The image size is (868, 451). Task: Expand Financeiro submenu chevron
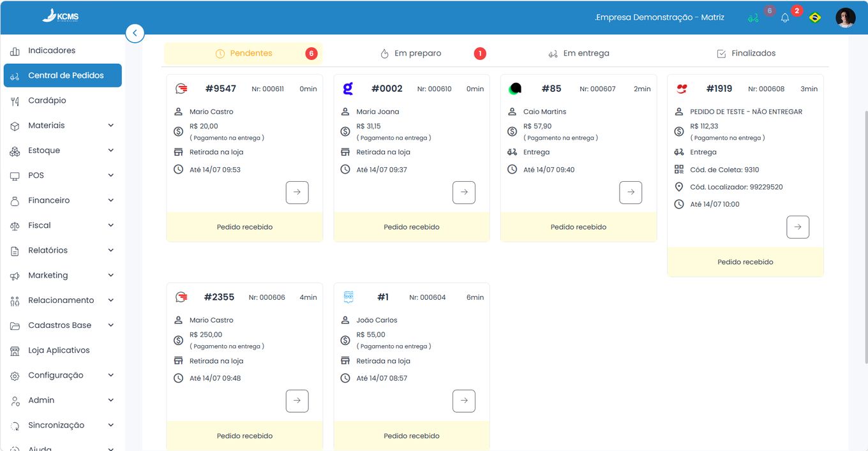[x=111, y=200]
